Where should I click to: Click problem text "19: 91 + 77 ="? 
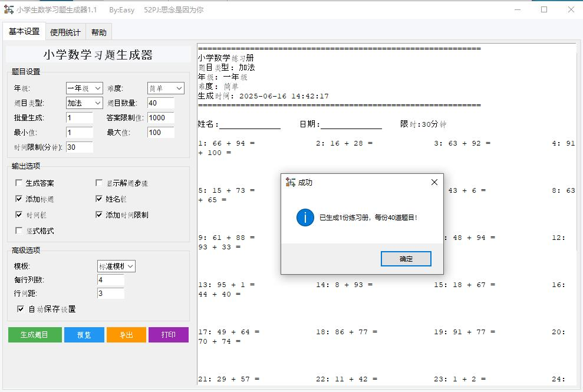[465, 332]
